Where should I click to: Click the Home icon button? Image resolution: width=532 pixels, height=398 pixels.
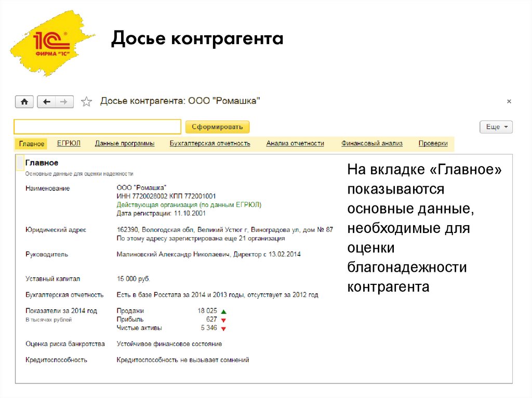(x=24, y=102)
